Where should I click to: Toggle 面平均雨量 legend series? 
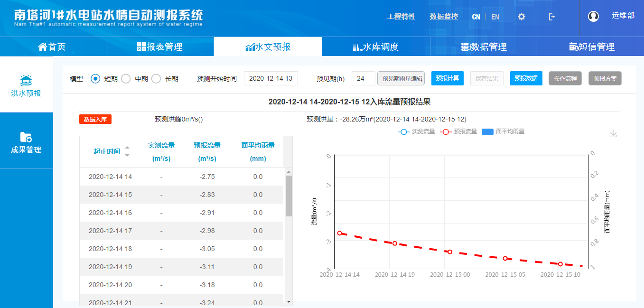(x=503, y=131)
